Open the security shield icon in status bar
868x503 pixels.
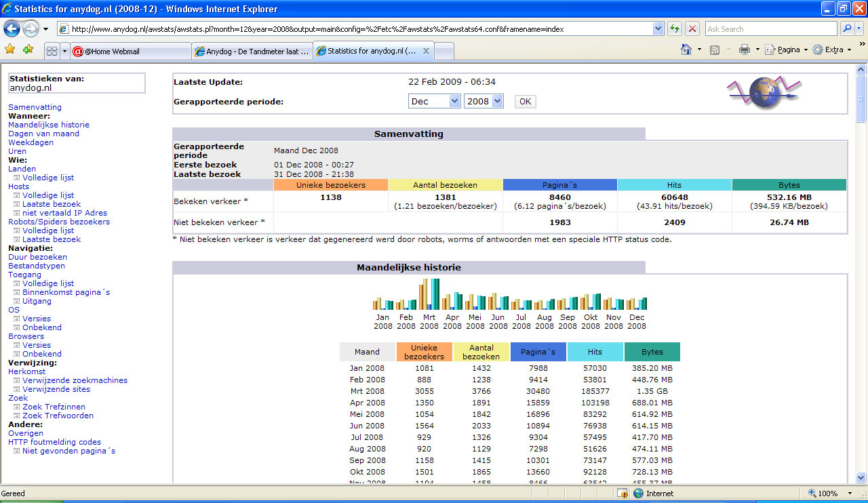pos(623,494)
